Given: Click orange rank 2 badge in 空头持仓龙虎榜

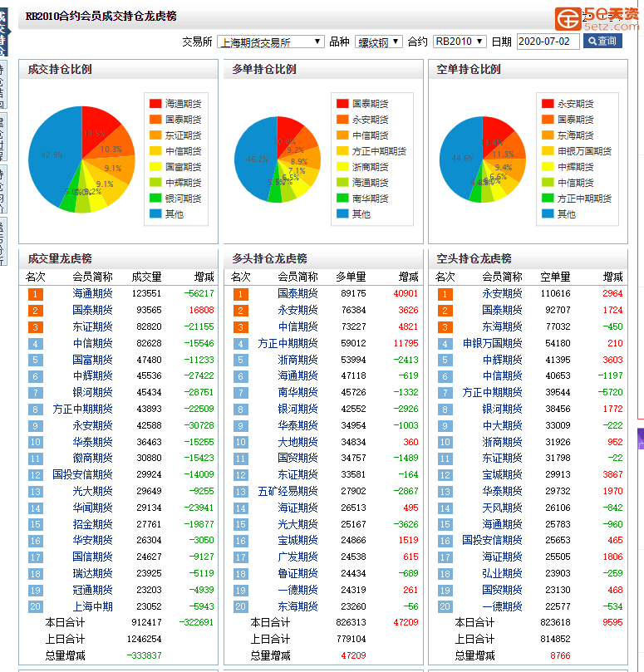Looking at the screenshot, I should (445, 311).
